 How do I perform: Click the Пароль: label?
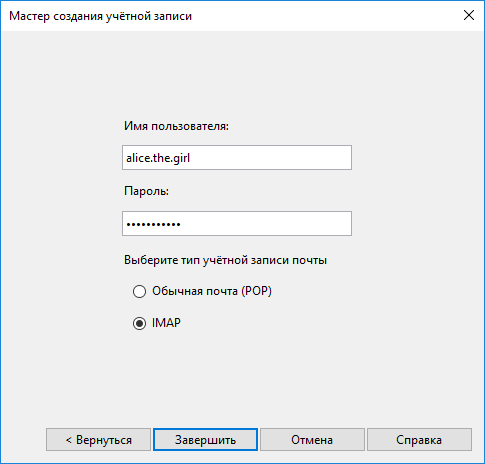point(146,191)
